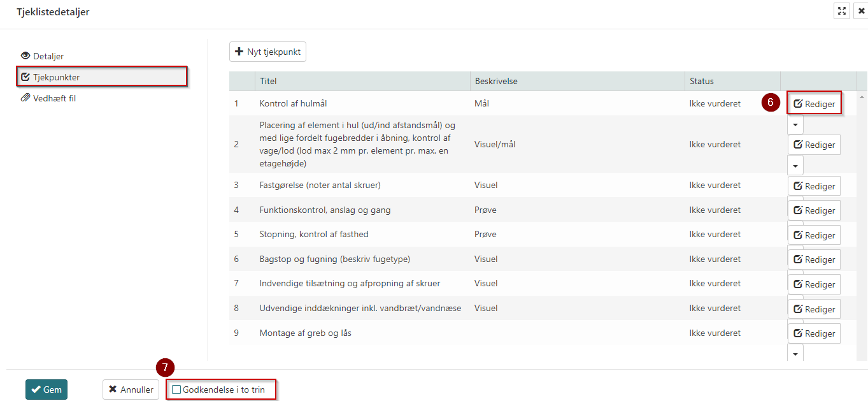Edit the Montage af greb og lås row
The height and width of the screenshot is (401, 868).
pos(814,333)
